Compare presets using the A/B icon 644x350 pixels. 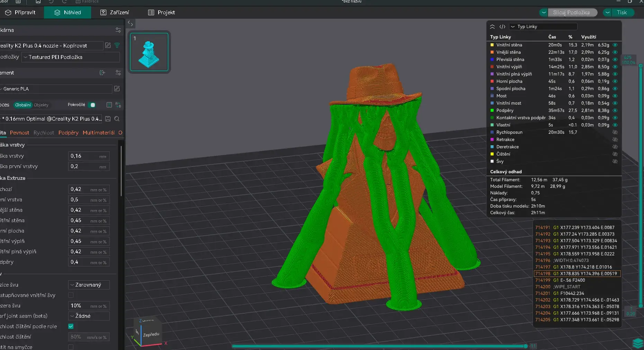coord(118,105)
